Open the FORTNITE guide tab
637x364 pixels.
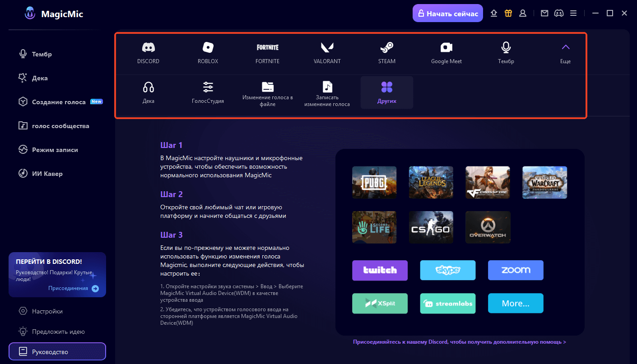pos(267,53)
